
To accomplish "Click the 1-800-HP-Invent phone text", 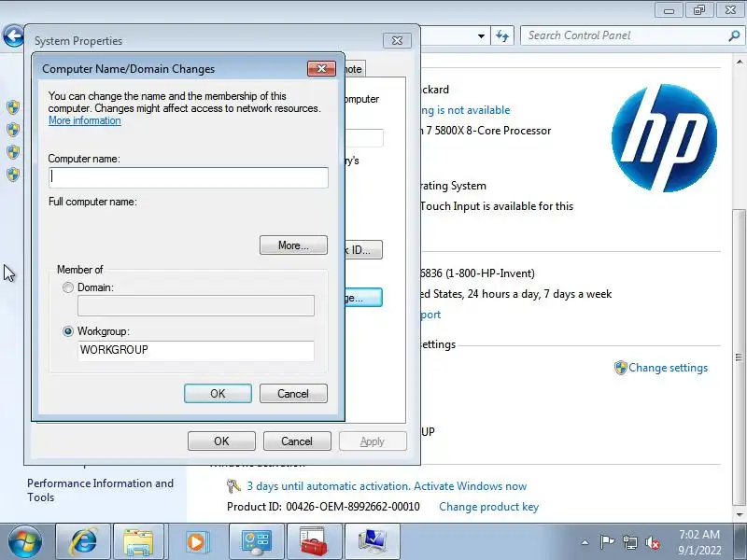I will point(490,273).
